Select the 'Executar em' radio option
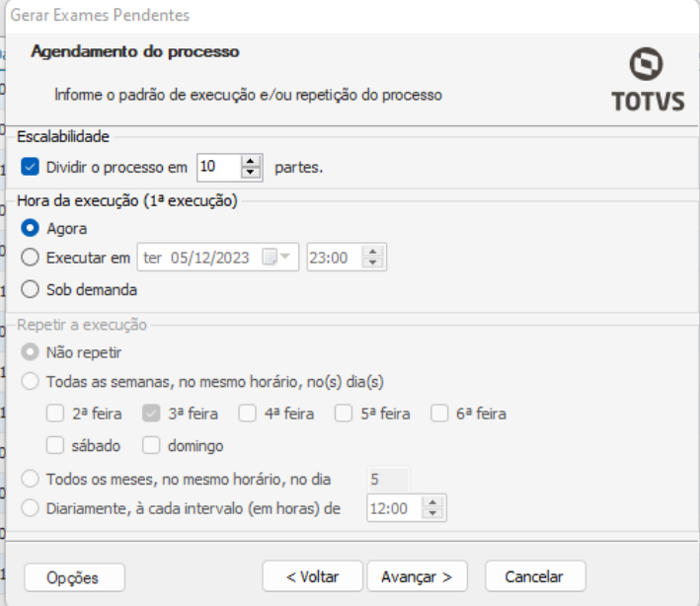This screenshot has width=700, height=606. pyautogui.click(x=30, y=258)
